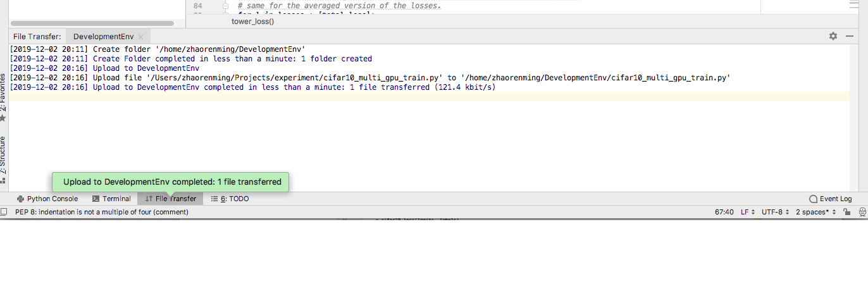Open the Favorites side tool window
The height and width of the screenshot is (291, 868).
3,95
